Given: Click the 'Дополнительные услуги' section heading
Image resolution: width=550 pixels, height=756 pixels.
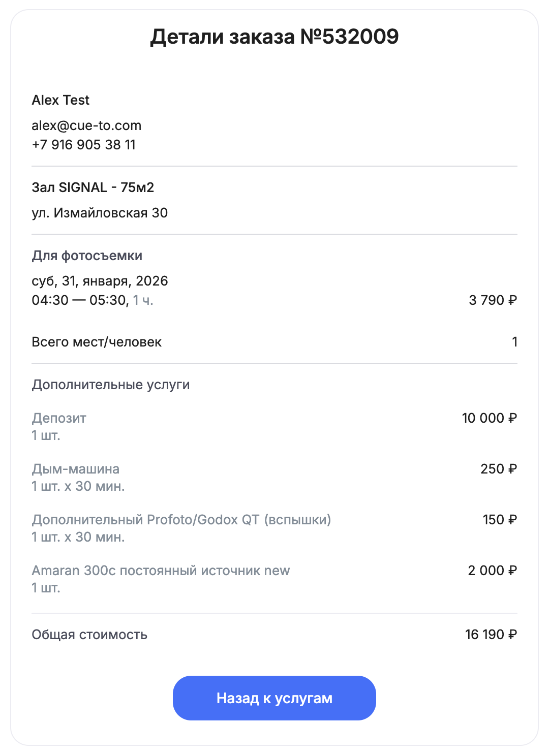Looking at the screenshot, I should pos(111,385).
